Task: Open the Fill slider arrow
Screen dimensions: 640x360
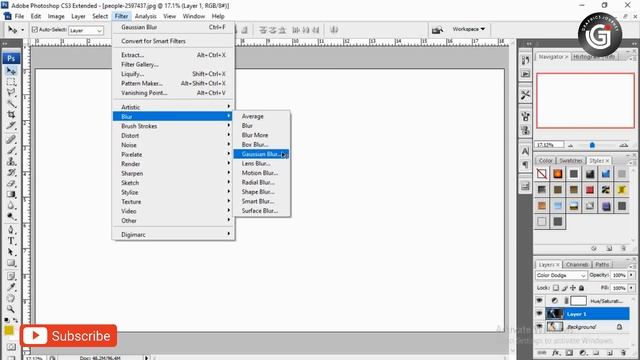Action: [x=631, y=288]
